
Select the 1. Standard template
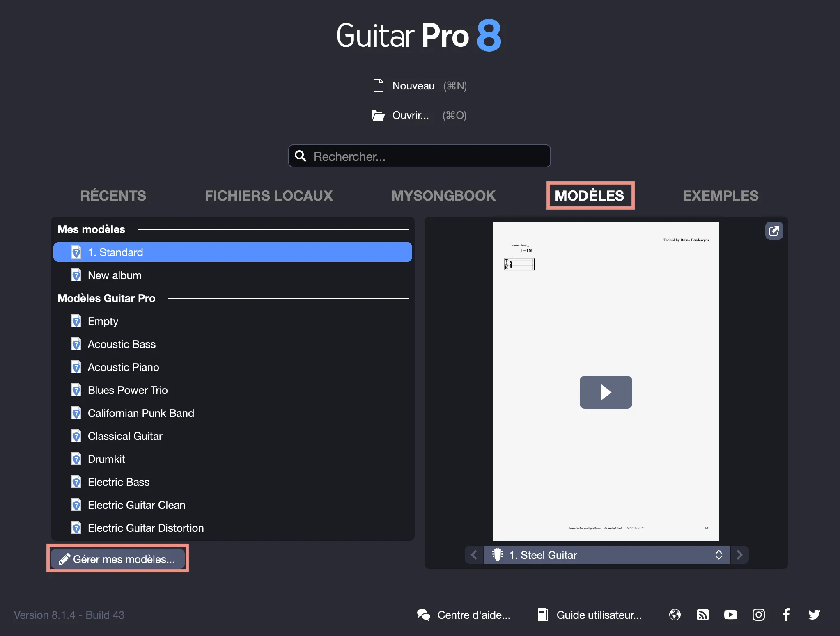[x=233, y=252]
